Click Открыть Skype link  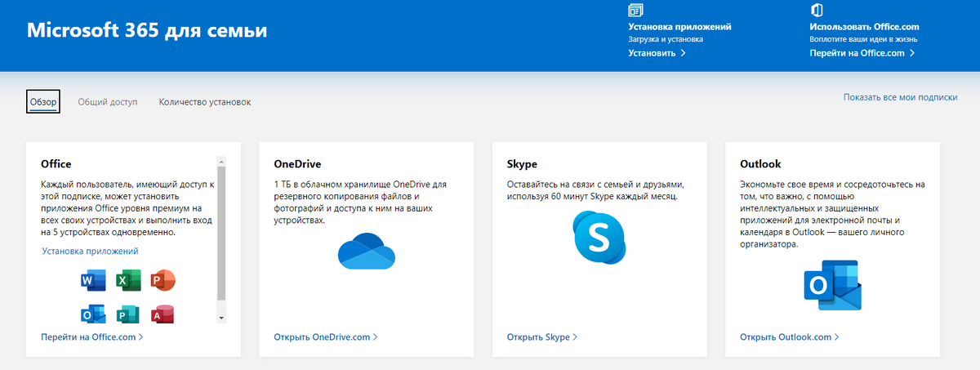(x=542, y=337)
